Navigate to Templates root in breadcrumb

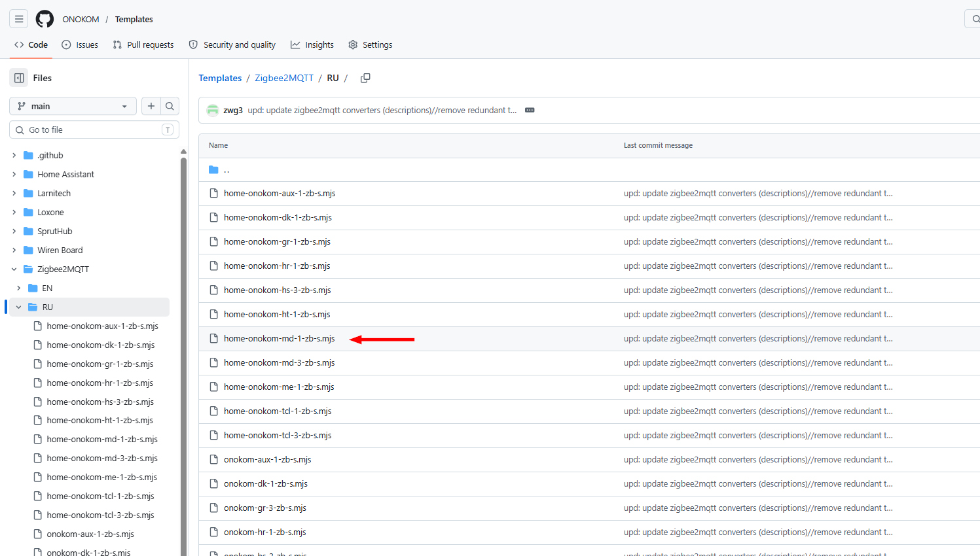220,78
